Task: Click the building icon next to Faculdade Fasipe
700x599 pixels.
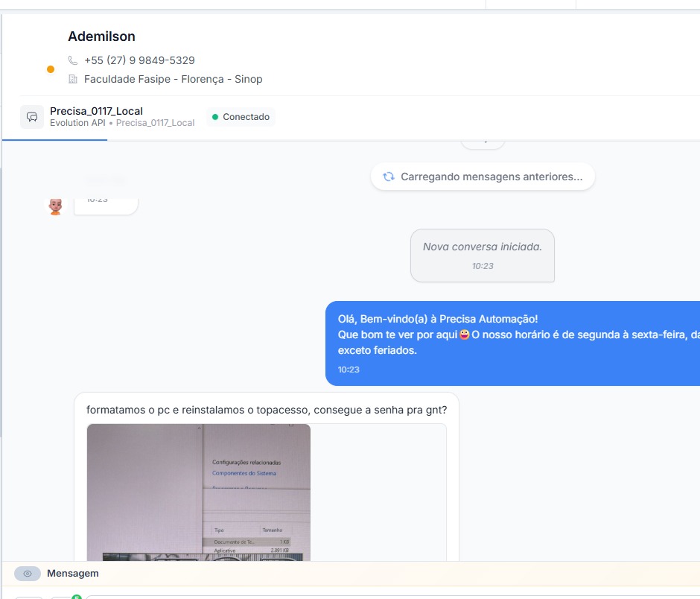Action: (73, 79)
